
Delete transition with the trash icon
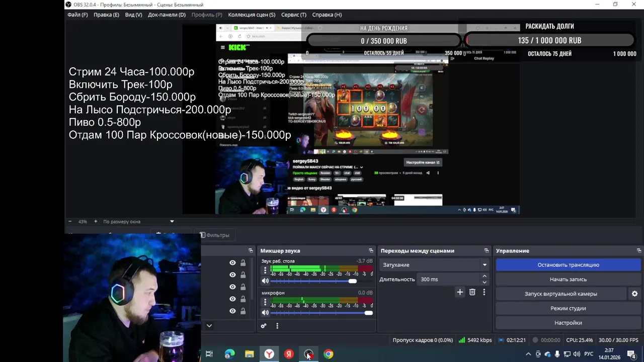click(472, 292)
